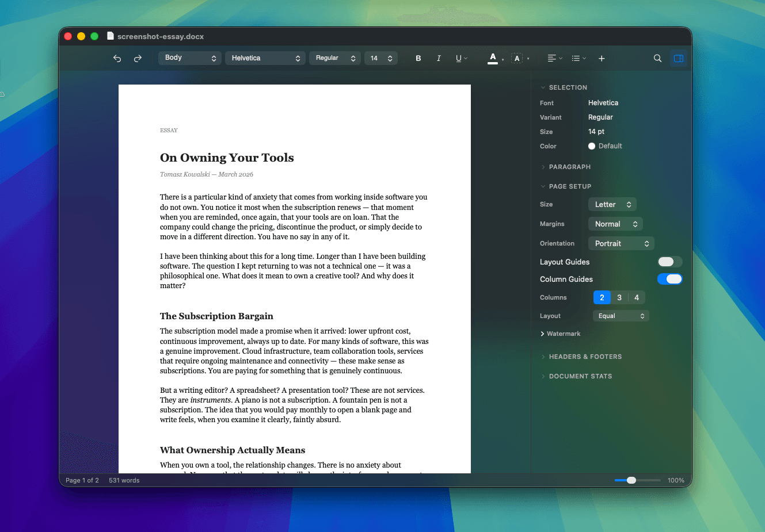765x532 pixels.
Task: Change paper size from Letter
Action: click(612, 204)
